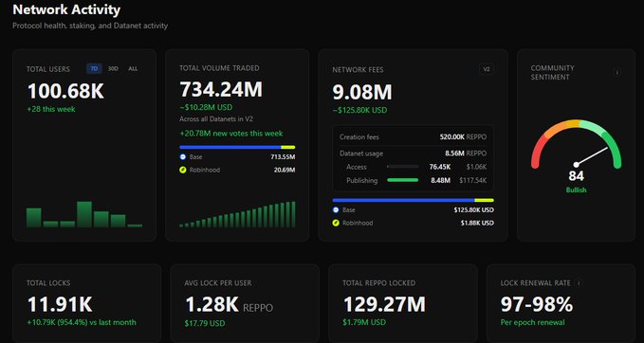644x343 pixels.
Task: Click the $1.88K USD Robinhood fees value
Action: coord(477,224)
